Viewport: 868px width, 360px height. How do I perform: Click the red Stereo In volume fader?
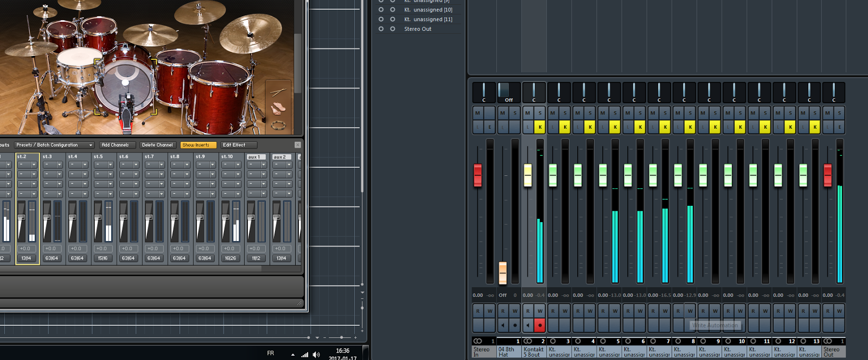478,175
